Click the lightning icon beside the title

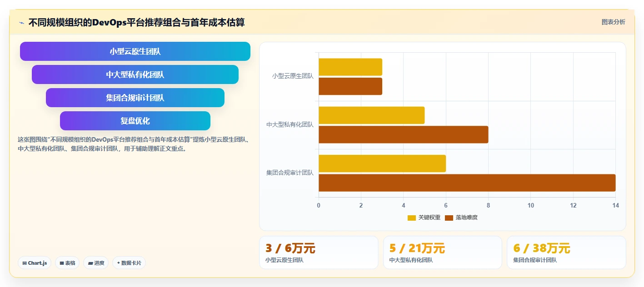click(22, 22)
